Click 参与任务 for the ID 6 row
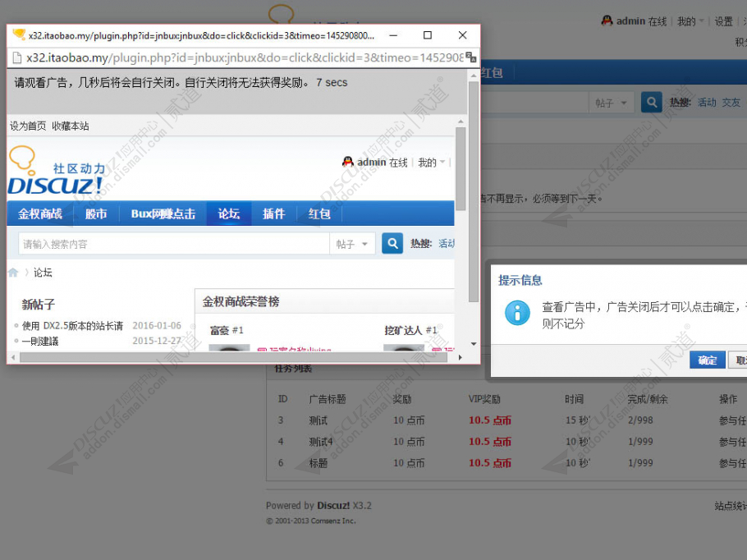747x560 pixels. pos(733,463)
